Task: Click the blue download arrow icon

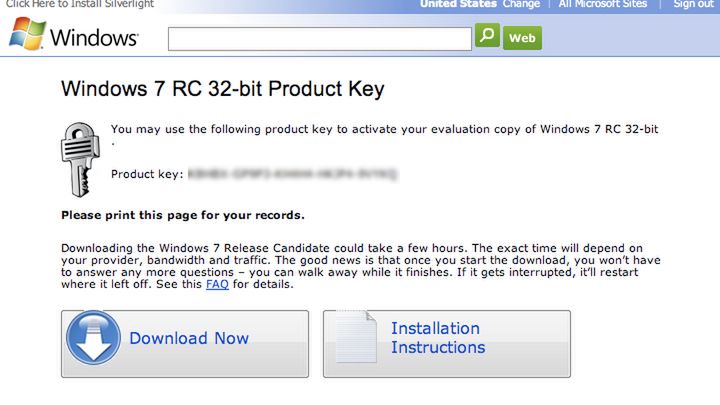Action: pyautogui.click(x=94, y=340)
